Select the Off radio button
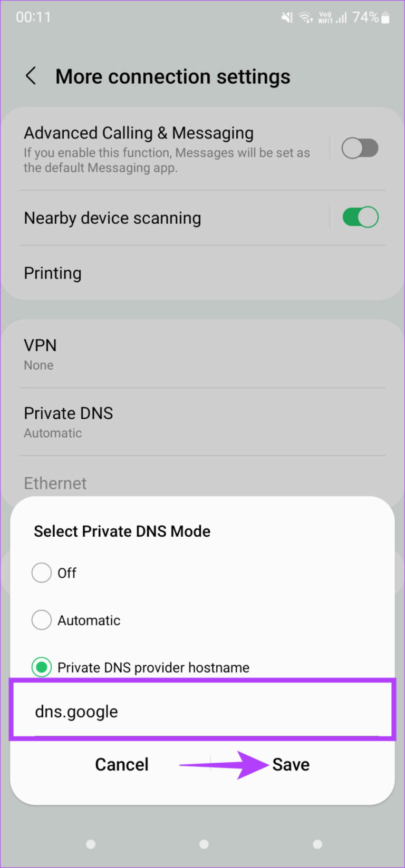405x868 pixels. coord(42,573)
